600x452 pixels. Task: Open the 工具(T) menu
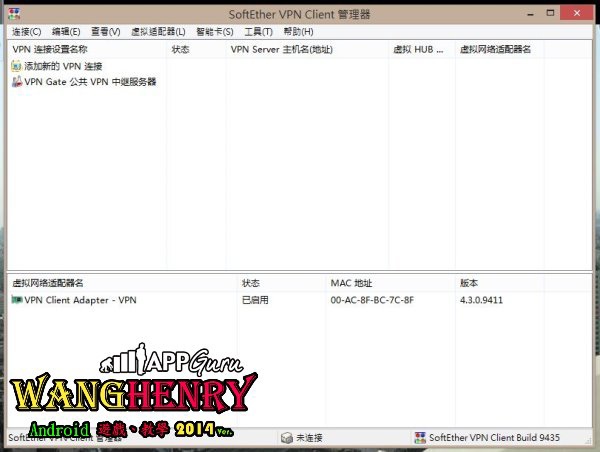(x=258, y=32)
